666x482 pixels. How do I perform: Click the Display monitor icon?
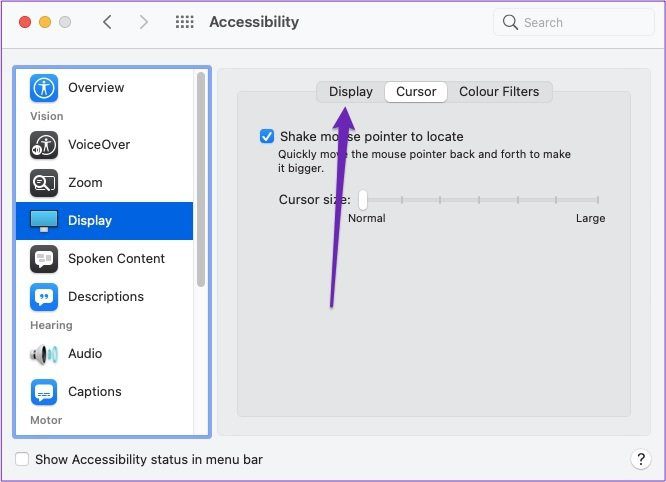tap(44, 221)
